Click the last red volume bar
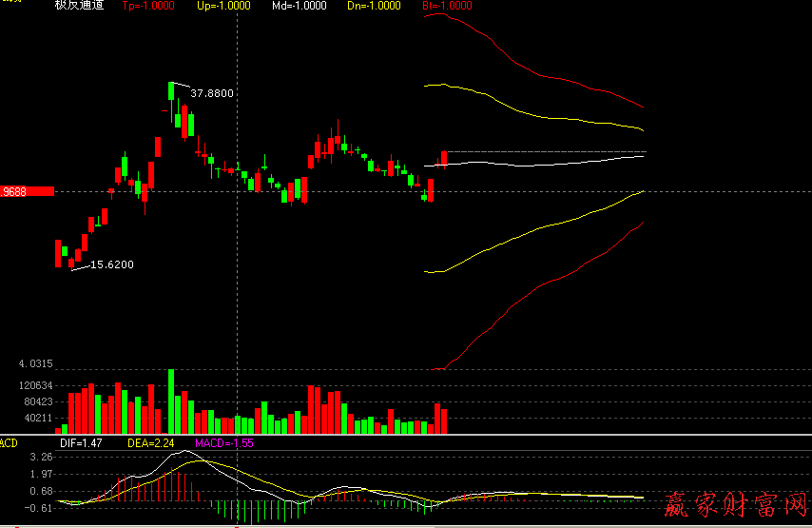812x528 pixels. point(443,420)
